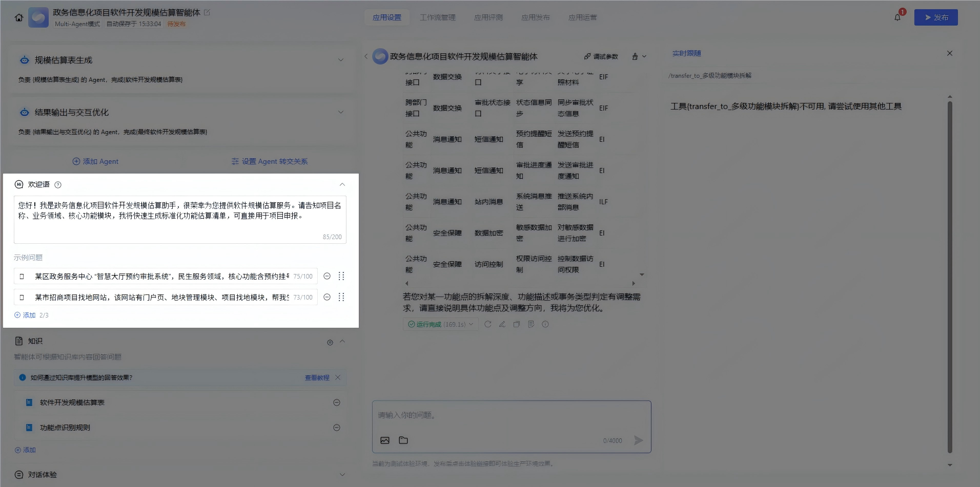The width and height of the screenshot is (980, 487).
Task: Open the notification bell
Action: [897, 17]
